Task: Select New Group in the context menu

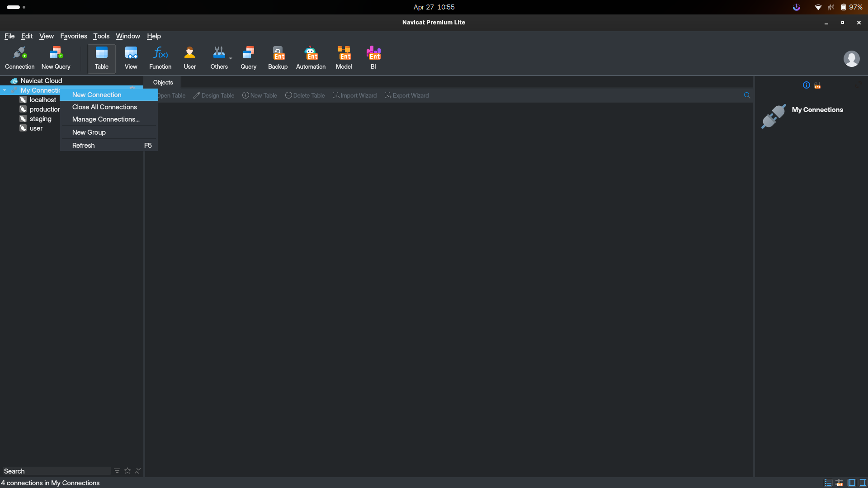Action: [108, 132]
